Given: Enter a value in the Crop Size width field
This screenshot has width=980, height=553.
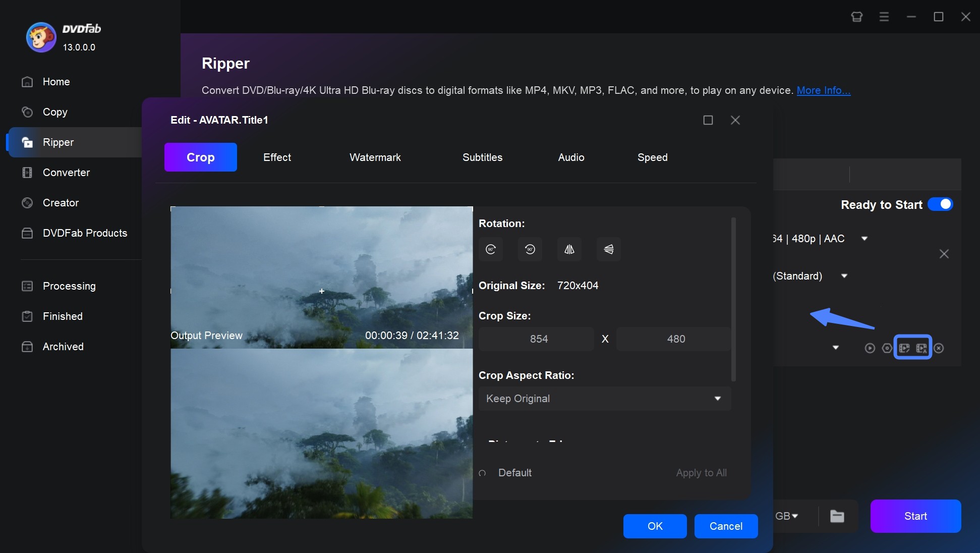Looking at the screenshot, I should pyautogui.click(x=539, y=339).
